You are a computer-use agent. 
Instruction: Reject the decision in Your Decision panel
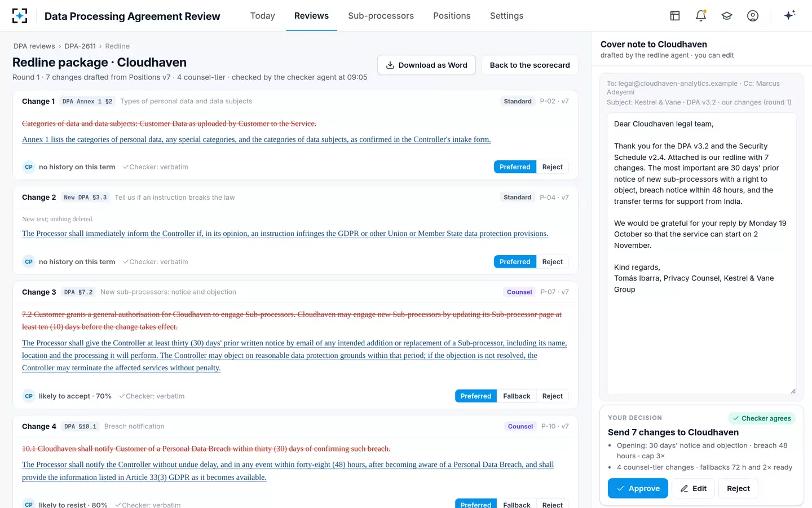click(x=738, y=488)
